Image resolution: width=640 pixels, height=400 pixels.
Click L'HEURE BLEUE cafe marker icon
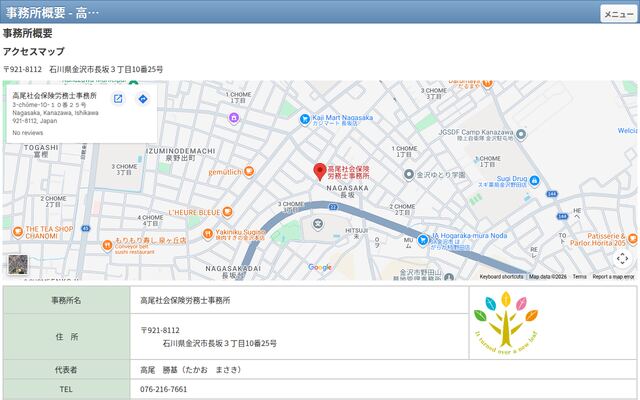pyautogui.click(x=227, y=212)
